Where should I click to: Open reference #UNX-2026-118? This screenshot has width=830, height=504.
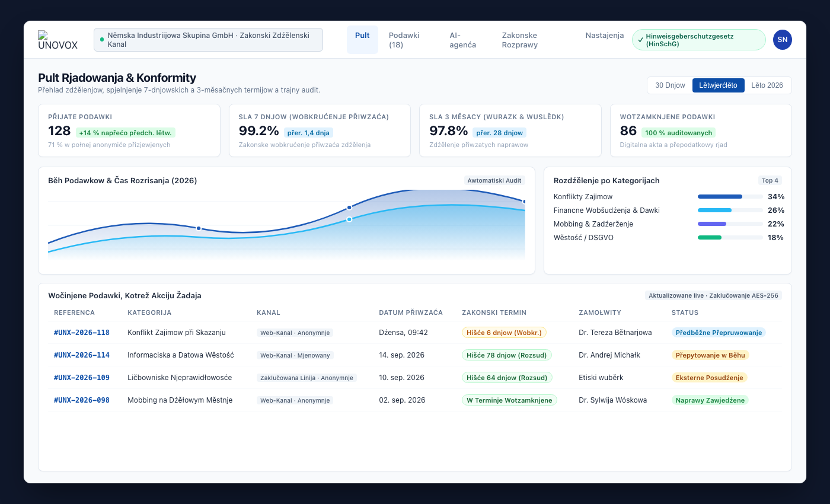coord(82,333)
